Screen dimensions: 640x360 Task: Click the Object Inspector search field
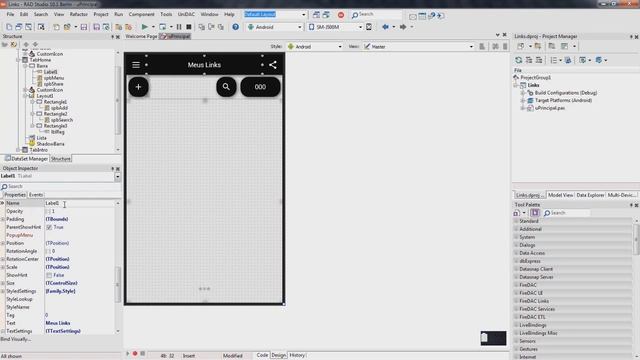pyautogui.click(x=60, y=187)
